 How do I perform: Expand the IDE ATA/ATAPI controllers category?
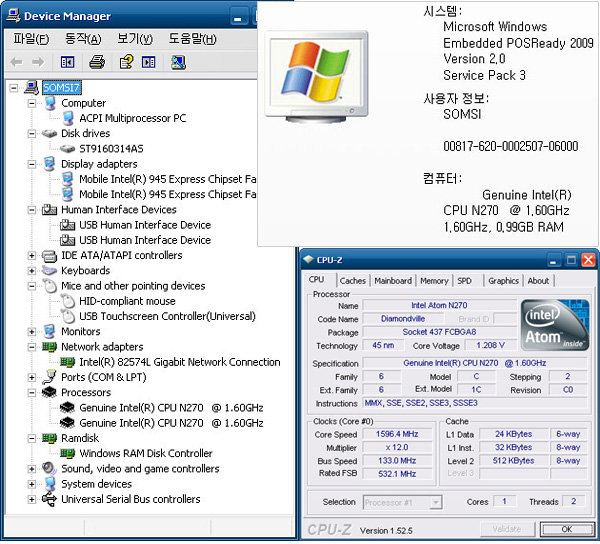pos(32,256)
